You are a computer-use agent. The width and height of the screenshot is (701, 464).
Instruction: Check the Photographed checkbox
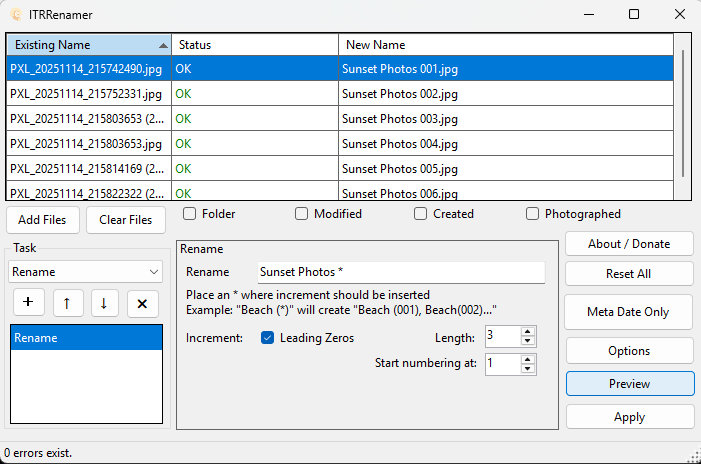pos(532,214)
